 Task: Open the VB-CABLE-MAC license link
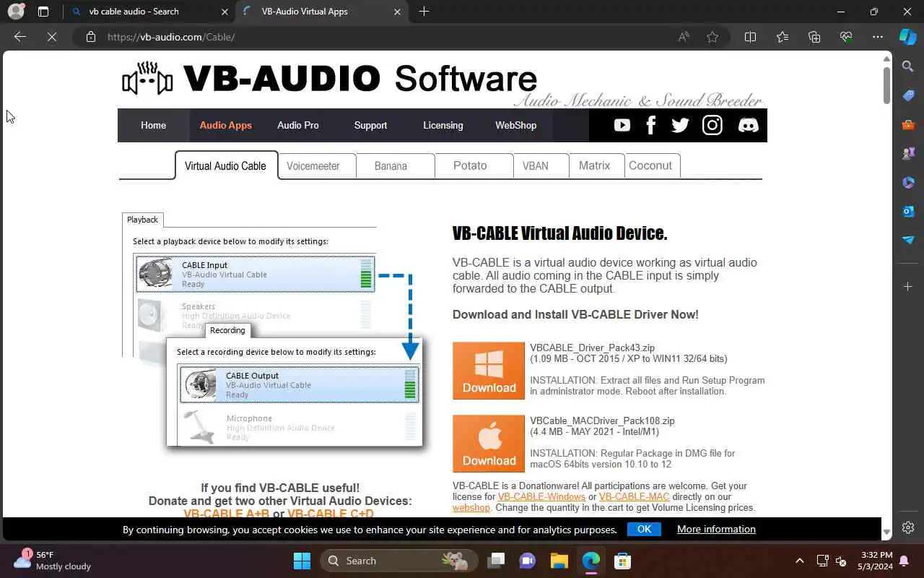pyautogui.click(x=635, y=497)
